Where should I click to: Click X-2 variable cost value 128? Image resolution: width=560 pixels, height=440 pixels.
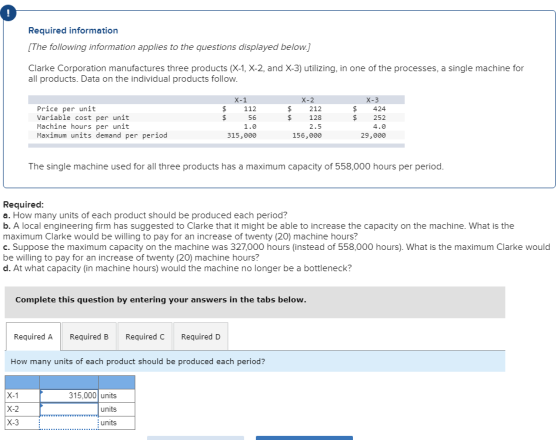point(315,118)
